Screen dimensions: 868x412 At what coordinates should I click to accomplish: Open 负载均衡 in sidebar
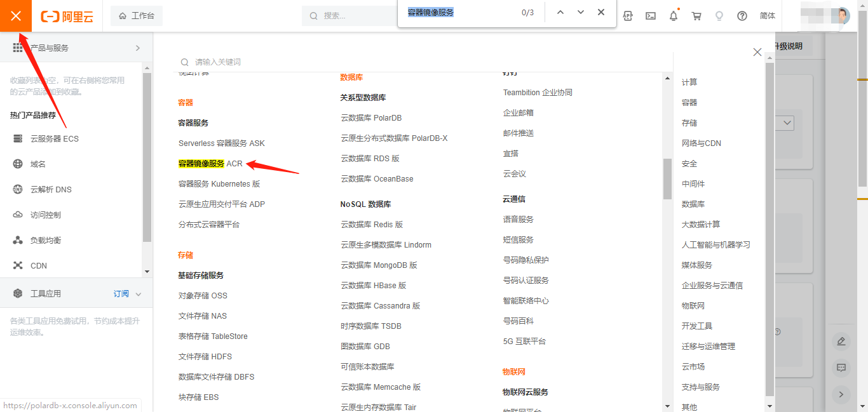point(46,240)
